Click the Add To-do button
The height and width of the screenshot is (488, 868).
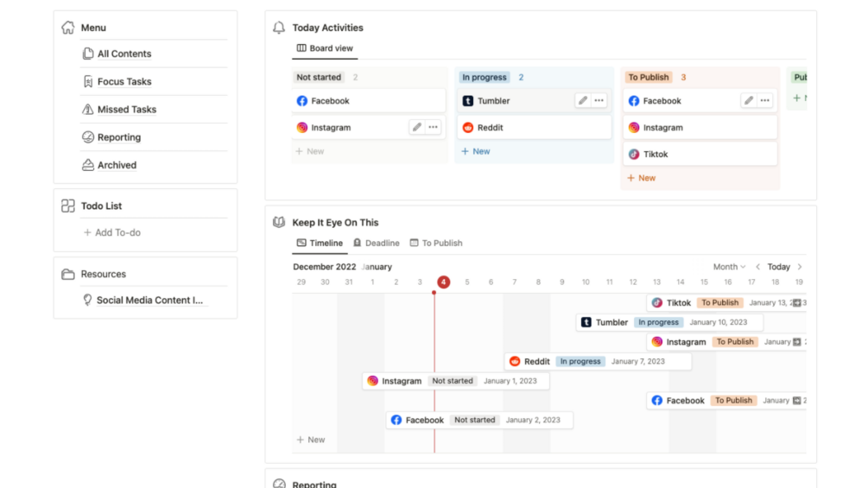tap(111, 232)
